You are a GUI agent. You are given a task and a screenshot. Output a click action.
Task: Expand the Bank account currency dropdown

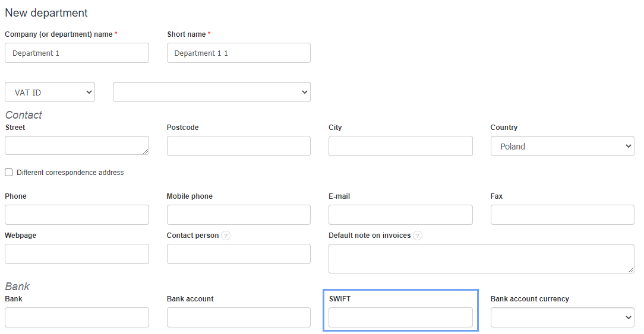[x=562, y=317]
